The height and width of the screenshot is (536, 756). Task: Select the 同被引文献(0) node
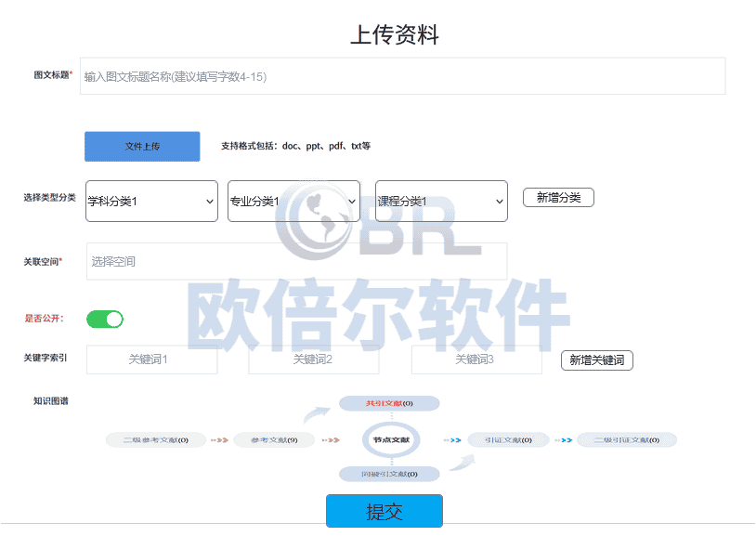click(388, 474)
